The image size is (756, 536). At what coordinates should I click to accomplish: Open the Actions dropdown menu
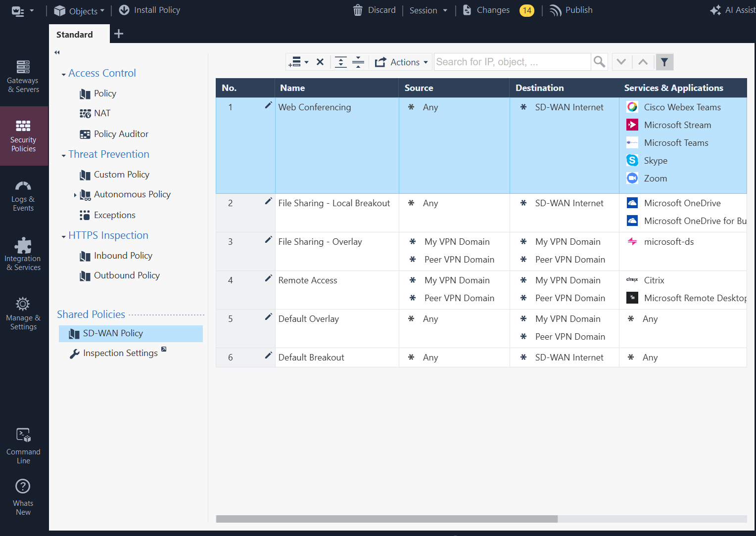pos(401,62)
